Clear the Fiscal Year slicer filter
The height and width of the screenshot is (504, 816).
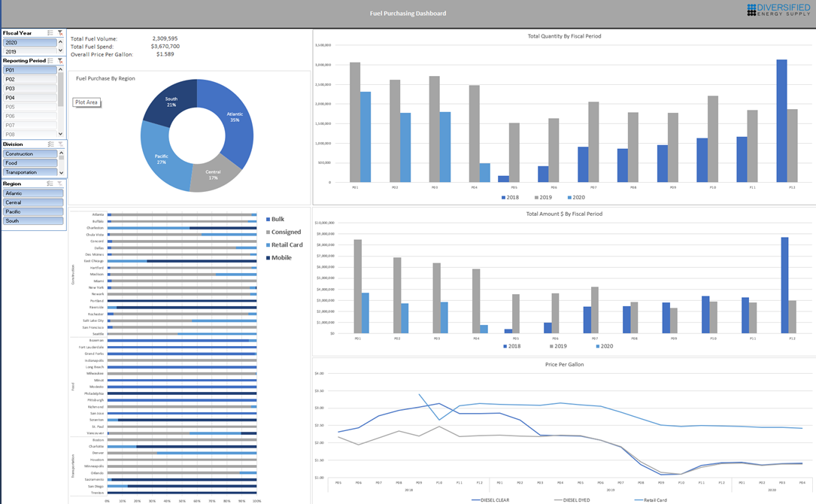coord(61,33)
